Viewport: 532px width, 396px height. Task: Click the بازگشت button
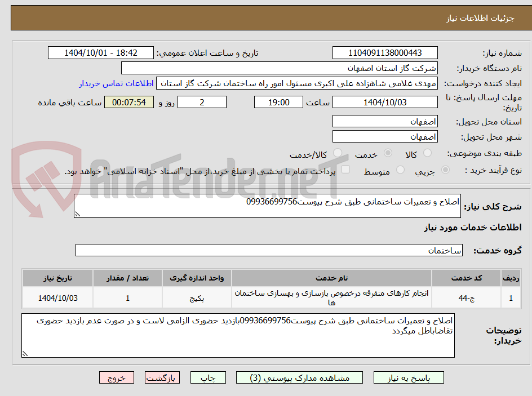[x=162, y=377]
